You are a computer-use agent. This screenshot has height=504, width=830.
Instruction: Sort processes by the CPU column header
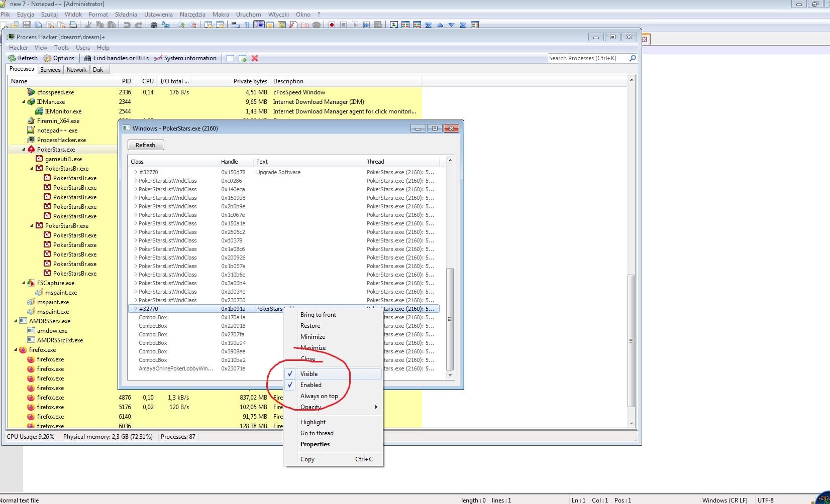[x=145, y=81]
